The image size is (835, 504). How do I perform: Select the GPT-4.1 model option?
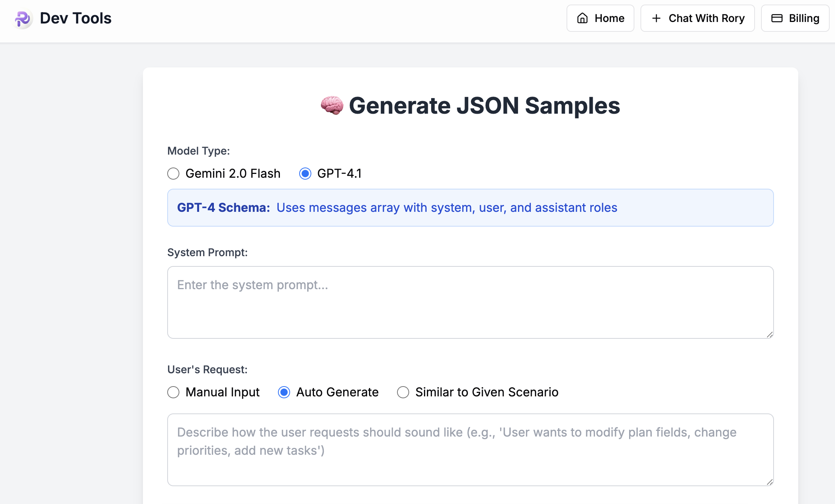pos(305,174)
